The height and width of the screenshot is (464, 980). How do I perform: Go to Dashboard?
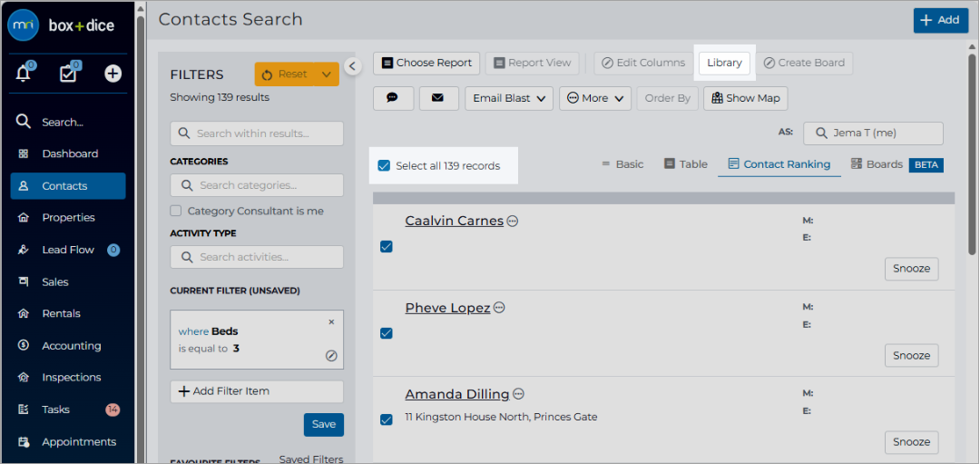[68, 153]
